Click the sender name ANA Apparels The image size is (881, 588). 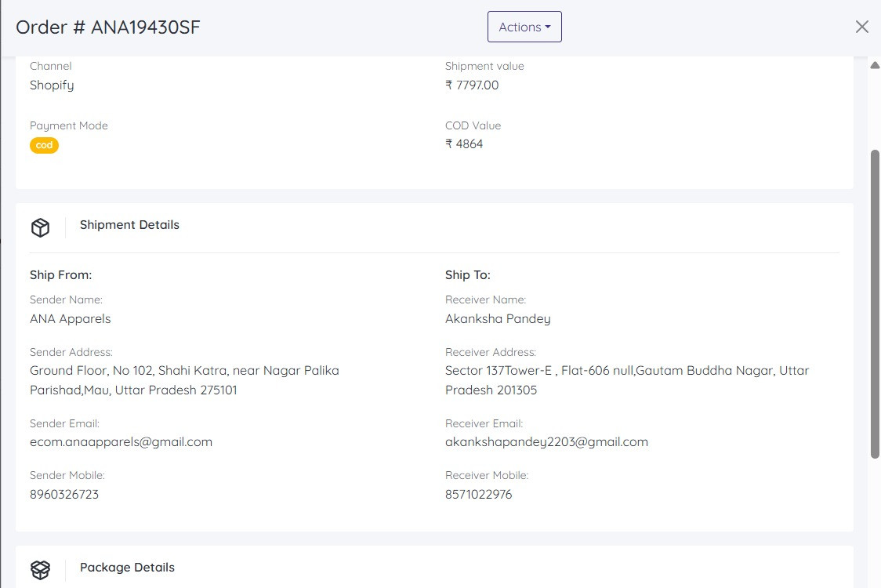pos(71,319)
